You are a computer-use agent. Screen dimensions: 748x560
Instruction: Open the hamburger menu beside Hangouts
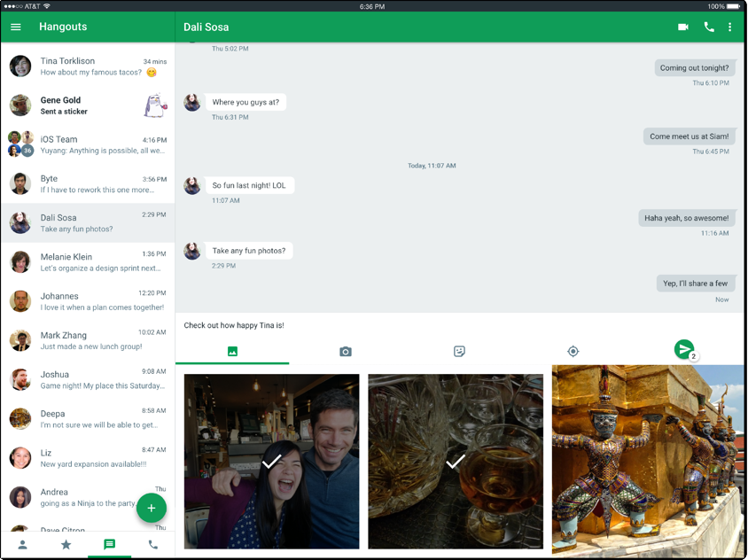click(16, 27)
